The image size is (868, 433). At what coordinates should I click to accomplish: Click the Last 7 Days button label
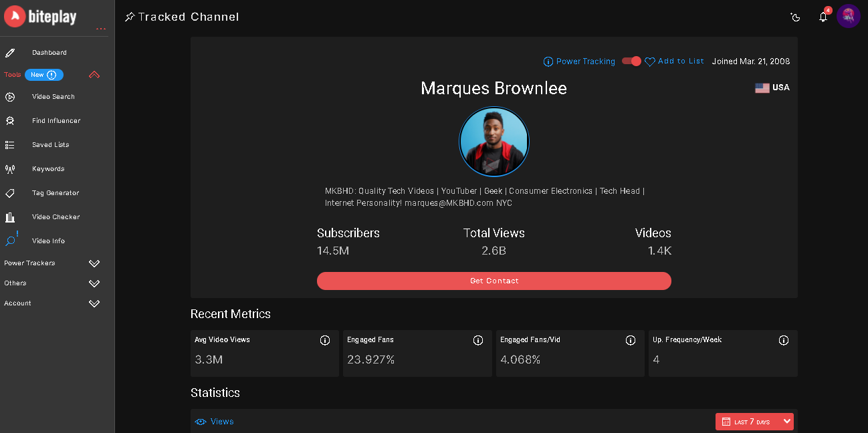[x=752, y=422]
